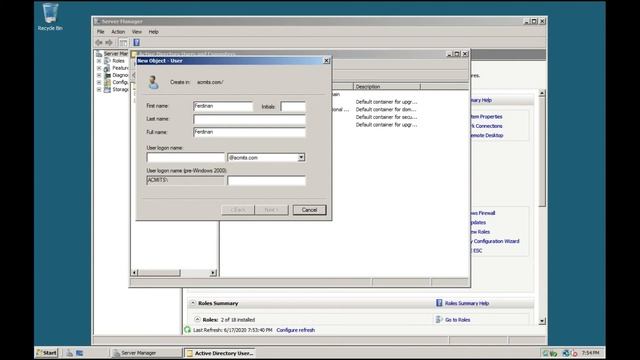
Task: Click the Server Manager vertical scrollbar up arrow
Action: 542,93
